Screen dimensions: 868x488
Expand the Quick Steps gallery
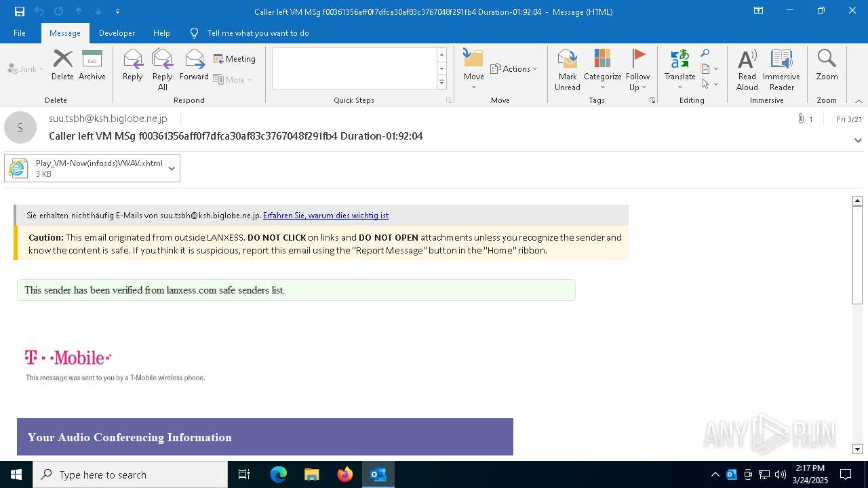click(x=441, y=83)
